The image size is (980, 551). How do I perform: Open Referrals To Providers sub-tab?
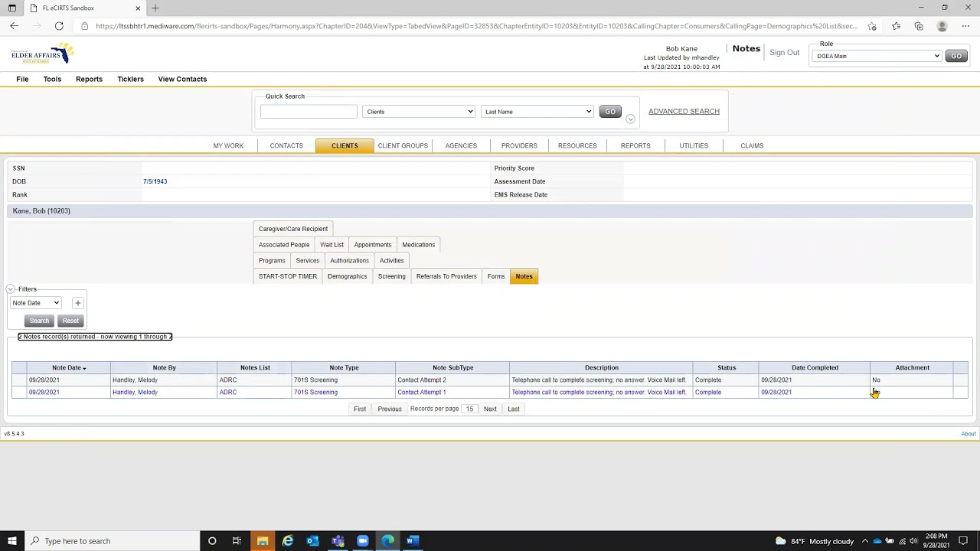(x=446, y=276)
